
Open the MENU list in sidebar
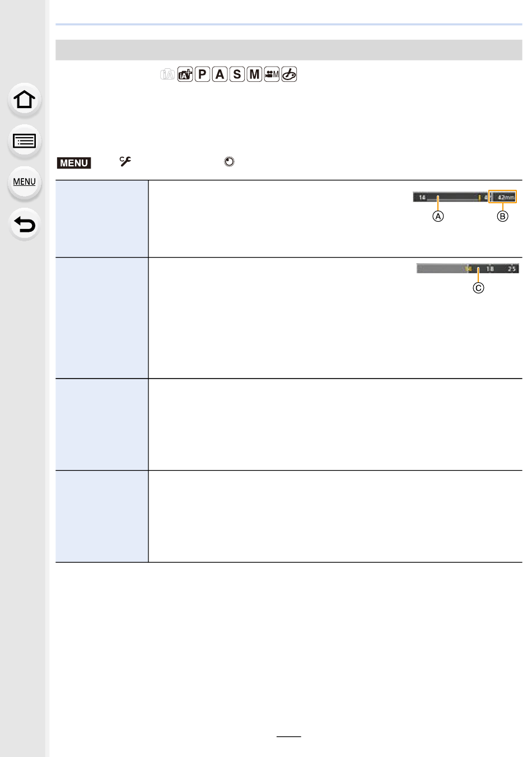(24, 183)
